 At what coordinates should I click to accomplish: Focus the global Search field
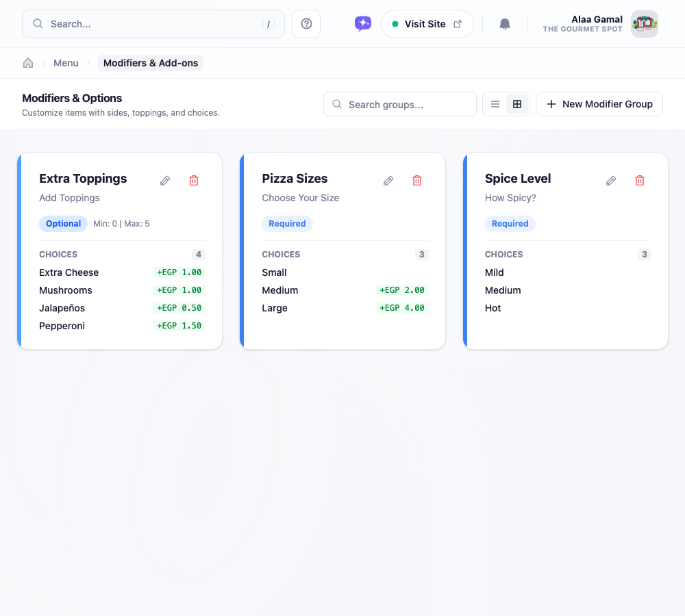(x=153, y=24)
